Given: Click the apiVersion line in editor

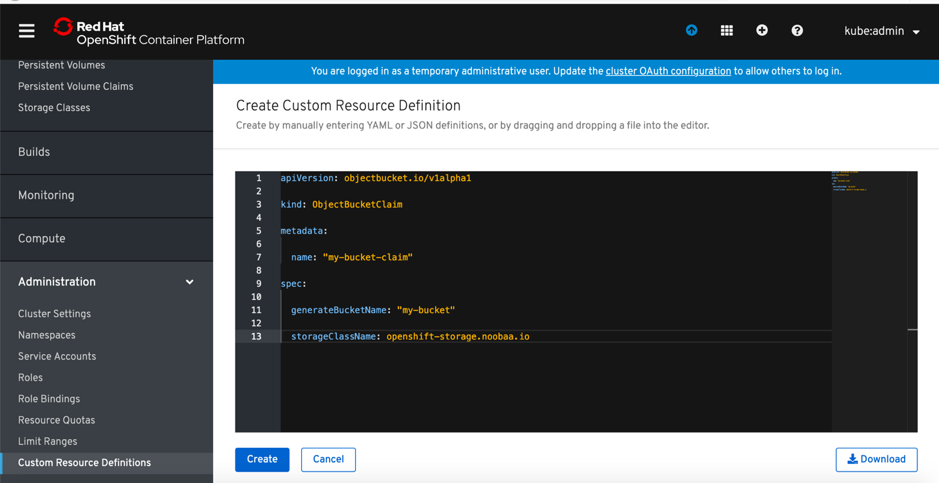Looking at the screenshot, I should [375, 178].
